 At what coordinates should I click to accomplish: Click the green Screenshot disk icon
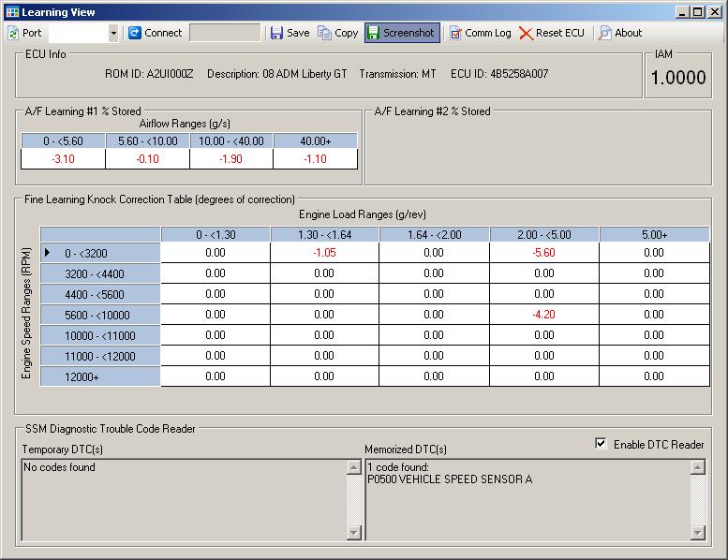[x=373, y=33]
